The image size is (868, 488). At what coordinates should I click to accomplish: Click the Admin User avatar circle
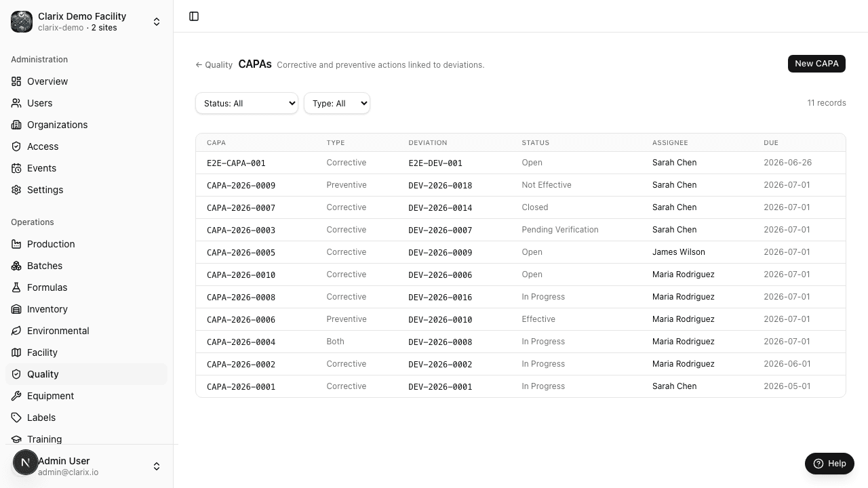pyautogui.click(x=26, y=463)
